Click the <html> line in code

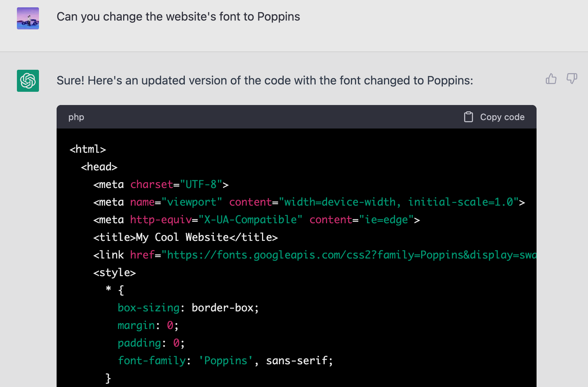pos(88,149)
